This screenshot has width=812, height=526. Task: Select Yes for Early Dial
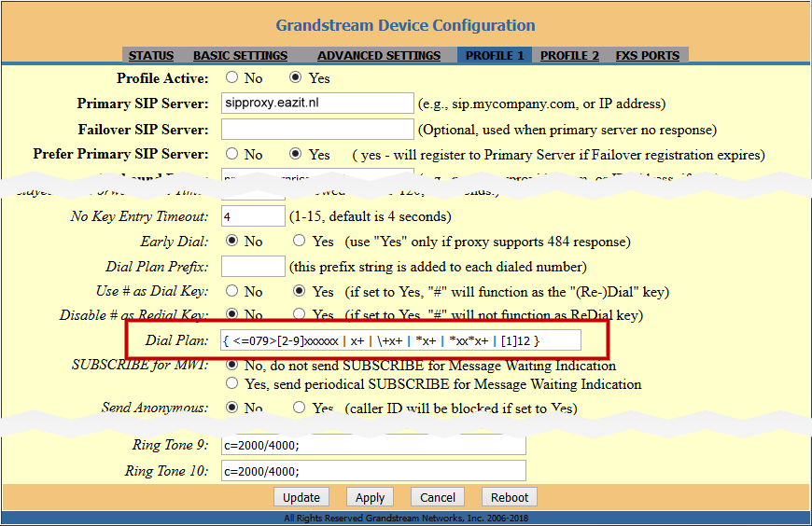pyautogui.click(x=299, y=241)
